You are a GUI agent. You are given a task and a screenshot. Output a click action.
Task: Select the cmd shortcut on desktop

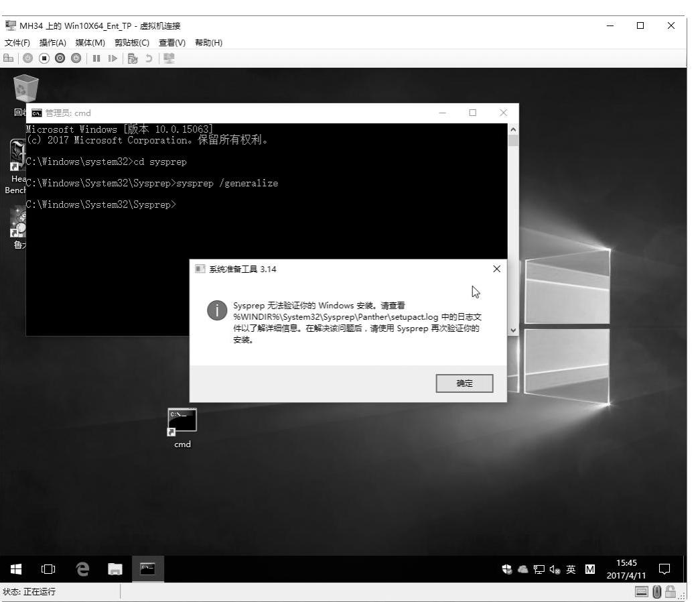pyautogui.click(x=182, y=427)
